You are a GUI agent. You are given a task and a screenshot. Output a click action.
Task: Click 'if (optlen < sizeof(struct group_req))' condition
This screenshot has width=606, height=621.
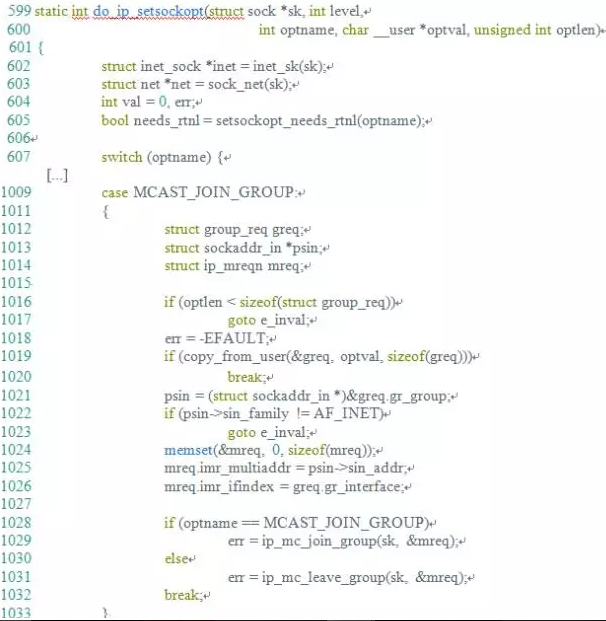280,302
